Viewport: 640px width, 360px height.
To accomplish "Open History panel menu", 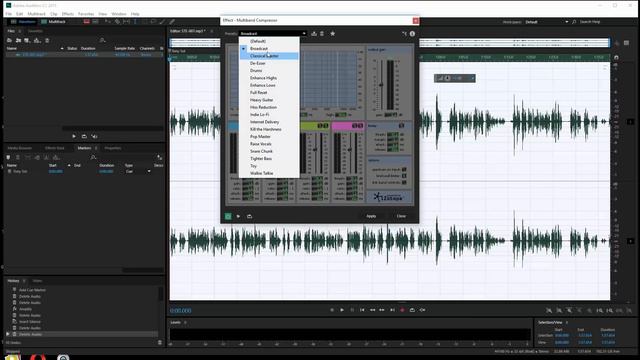I will point(24,281).
